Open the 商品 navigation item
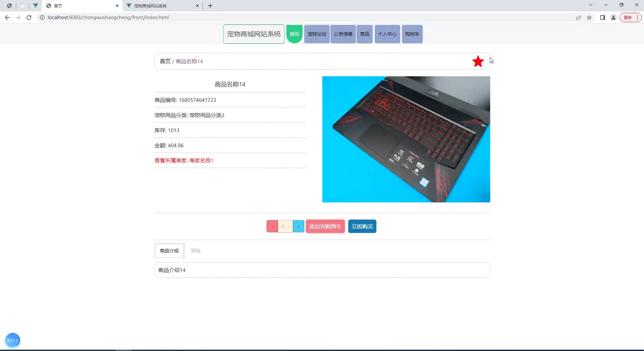644x351 pixels. tap(365, 34)
